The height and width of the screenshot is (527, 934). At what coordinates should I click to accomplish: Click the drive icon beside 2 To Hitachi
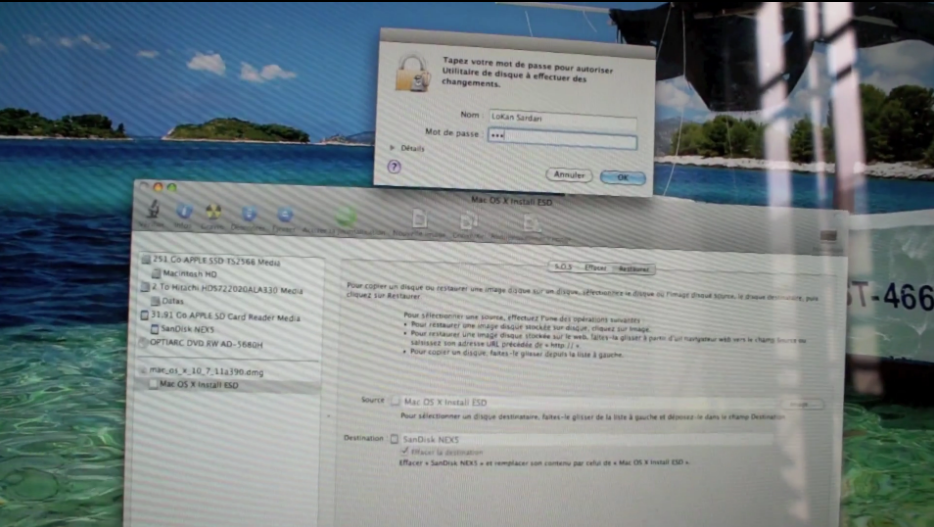(x=145, y=286)
